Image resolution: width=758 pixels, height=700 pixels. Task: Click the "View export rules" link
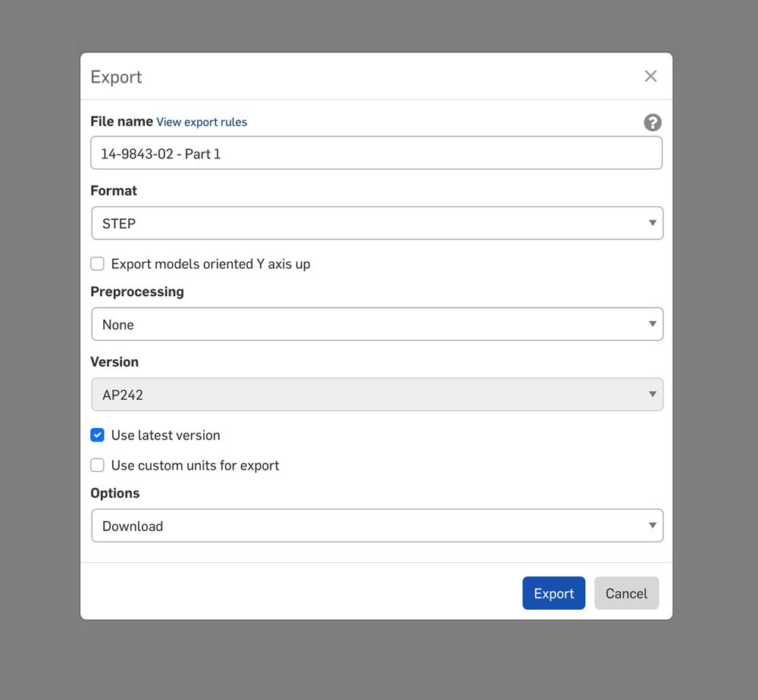tap(202, 122)
